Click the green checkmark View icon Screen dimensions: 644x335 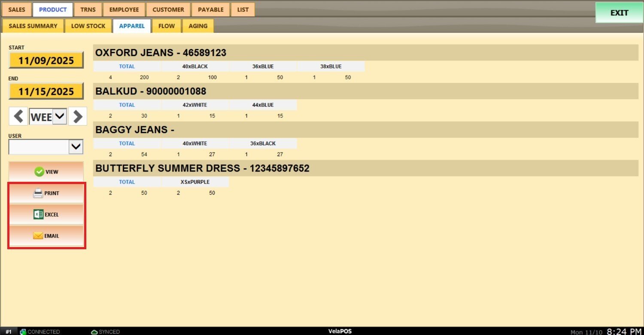click(39, 172)
